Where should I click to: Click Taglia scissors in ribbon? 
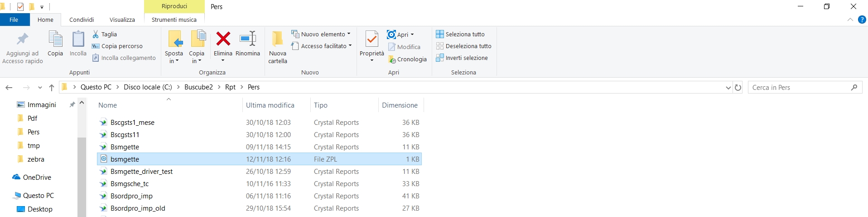tap(105, 34)
